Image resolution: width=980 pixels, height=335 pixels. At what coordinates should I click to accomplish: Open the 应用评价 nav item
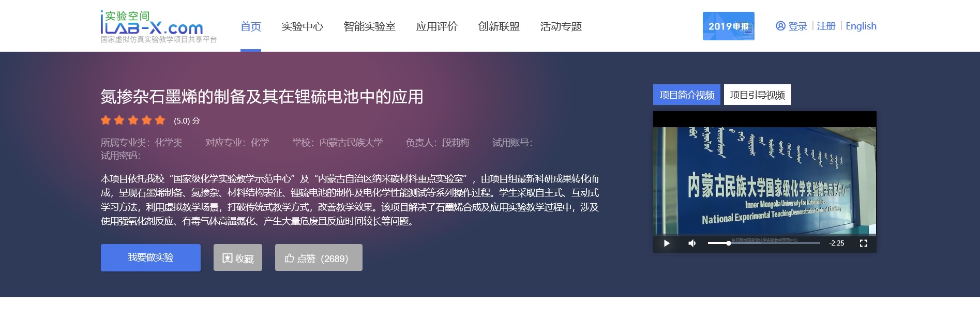click(436, 26)
